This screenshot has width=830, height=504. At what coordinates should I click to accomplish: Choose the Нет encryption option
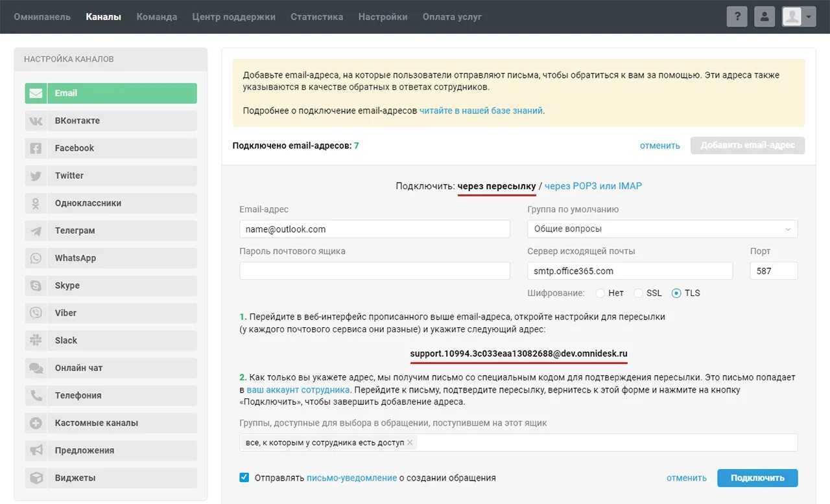tap(600, 293)
